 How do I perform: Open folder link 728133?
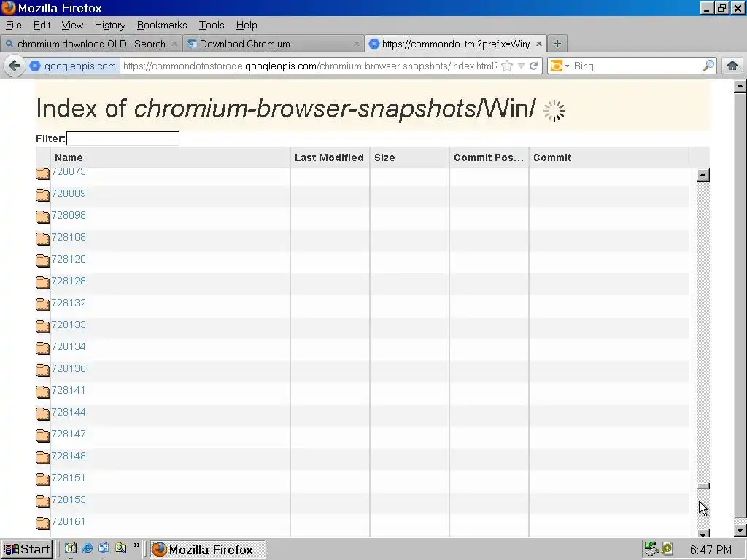point(69,324)
